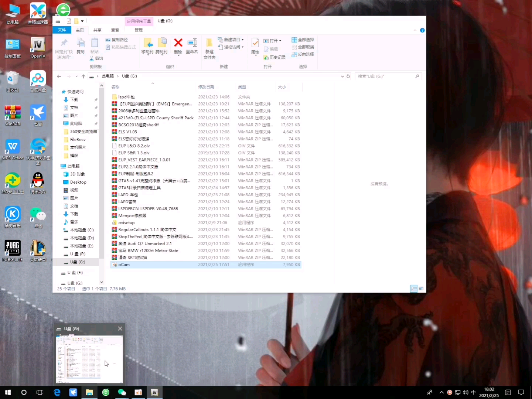
Task: Open the 文件 menu tab
Action: click(62, 30)
